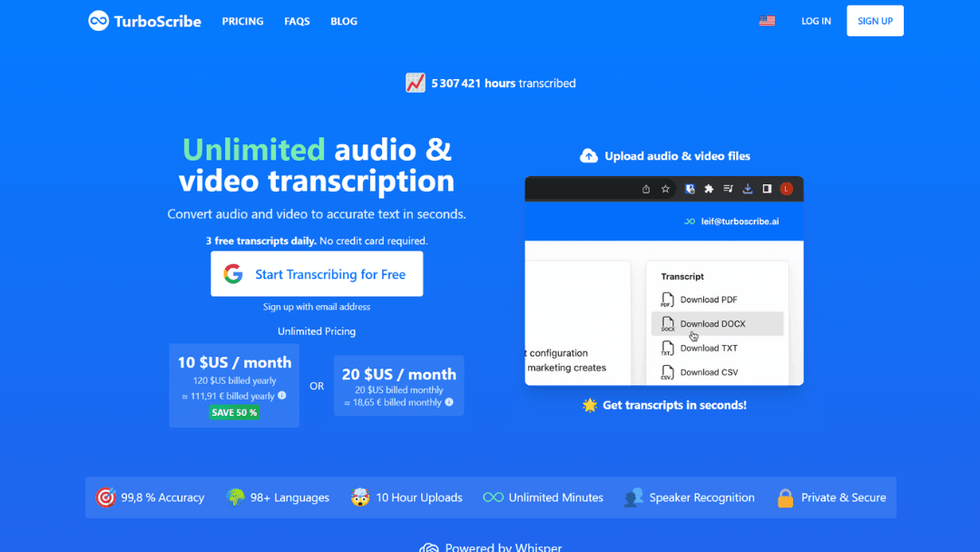
Task: Click the info icon beside 111,91 € billed yearly
Action: coord(282,396)
